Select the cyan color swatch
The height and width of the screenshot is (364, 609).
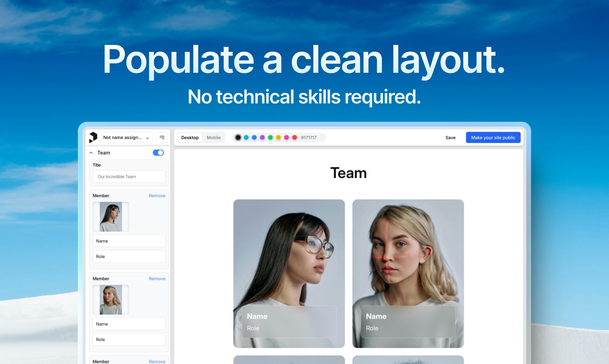tap(246, 137)
